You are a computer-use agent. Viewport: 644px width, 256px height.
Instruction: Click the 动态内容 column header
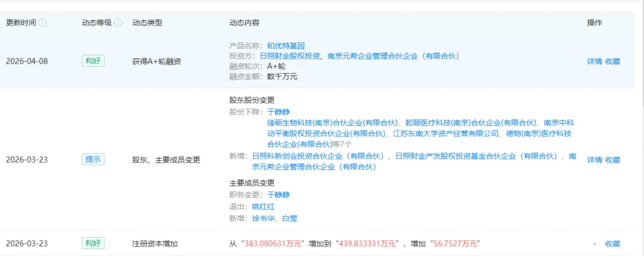point(244,23)
